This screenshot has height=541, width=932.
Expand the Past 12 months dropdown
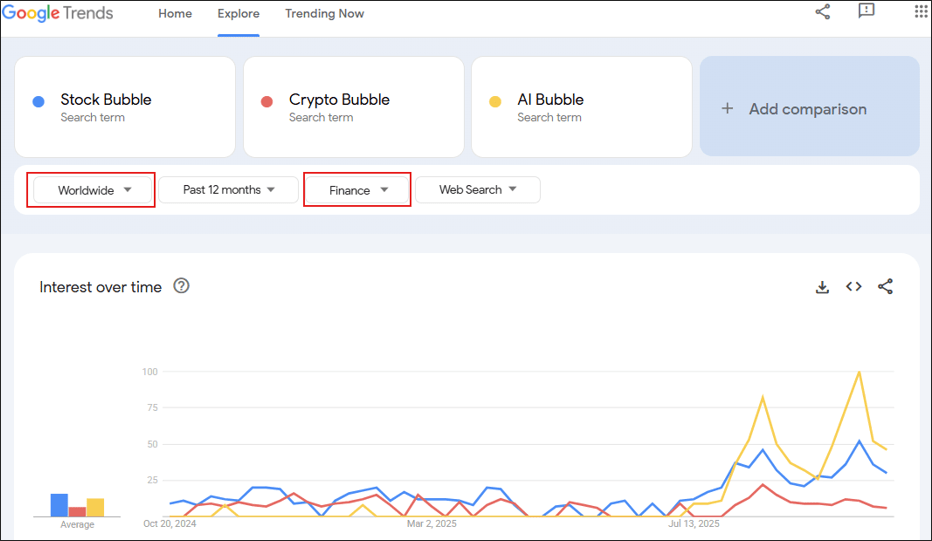228,190
